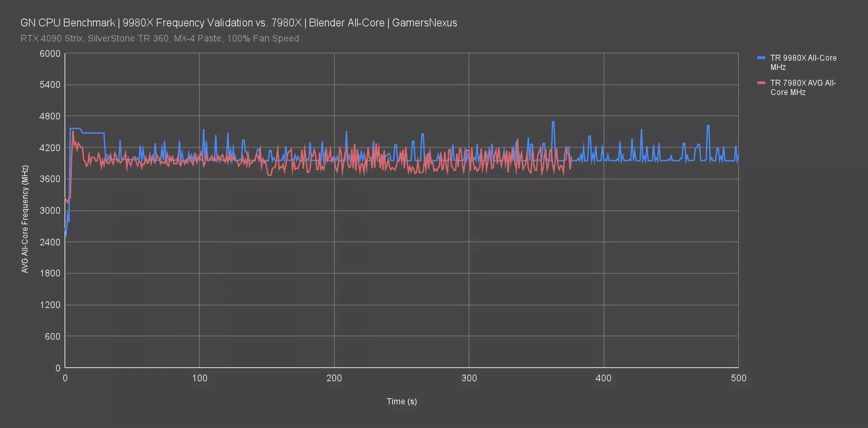Select the TR 9980X All-Core MHz legend label
This screenshot has height=428, width=868.
coord(803,62)
